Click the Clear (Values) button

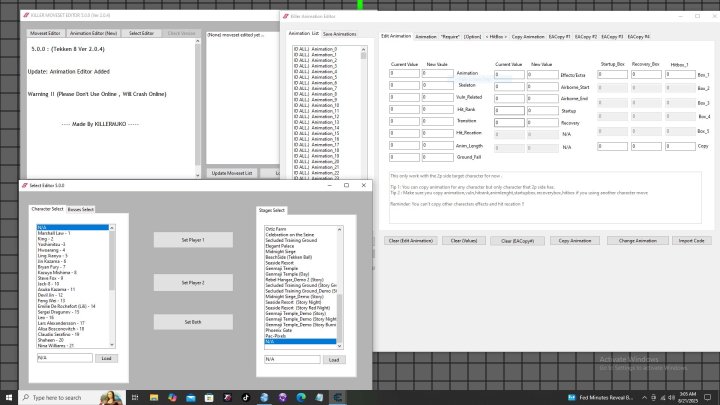pos(464,241)
